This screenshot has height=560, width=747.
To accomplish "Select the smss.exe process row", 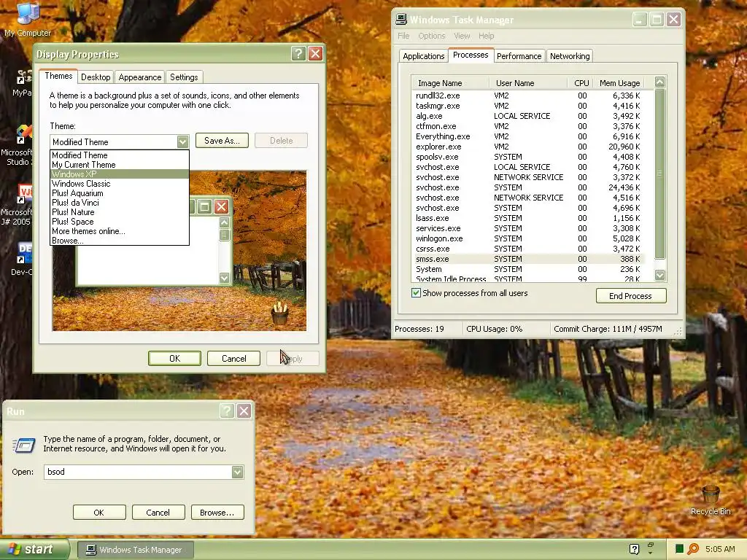I will (528, 259).
